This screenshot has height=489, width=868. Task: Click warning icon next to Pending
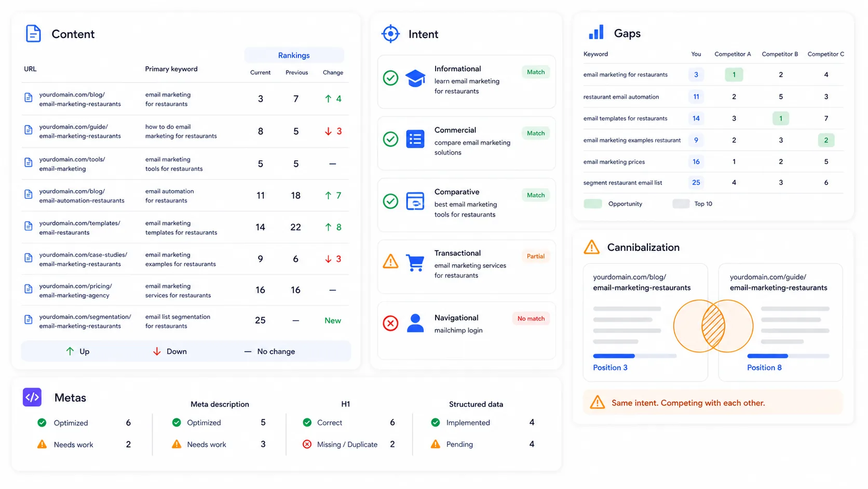[x=435, y=444]
